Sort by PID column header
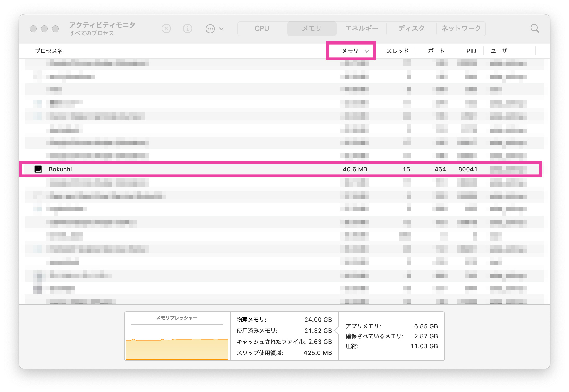The width and height of the screenshot is (569, 392). click(471, 51)
